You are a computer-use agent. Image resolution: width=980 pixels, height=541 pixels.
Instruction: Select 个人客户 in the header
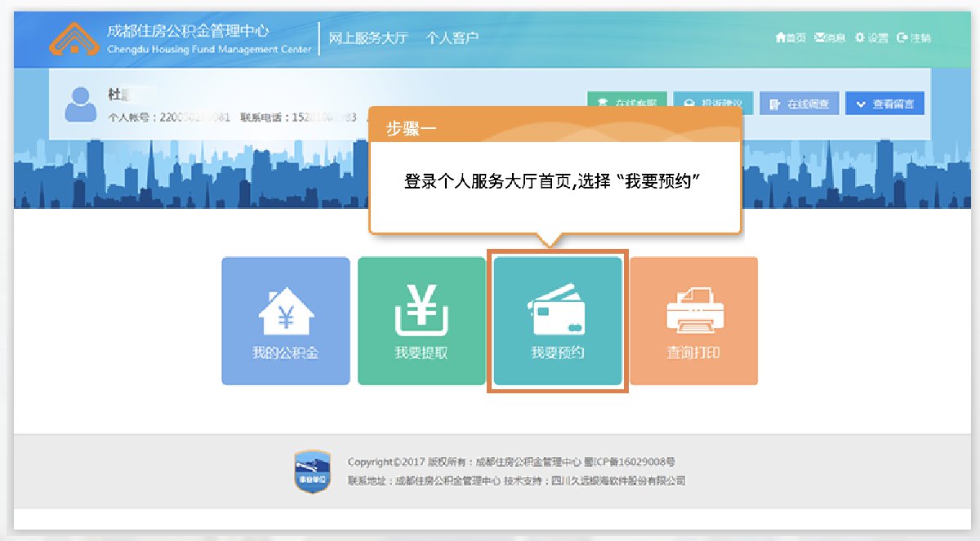(x=452, y=38)
